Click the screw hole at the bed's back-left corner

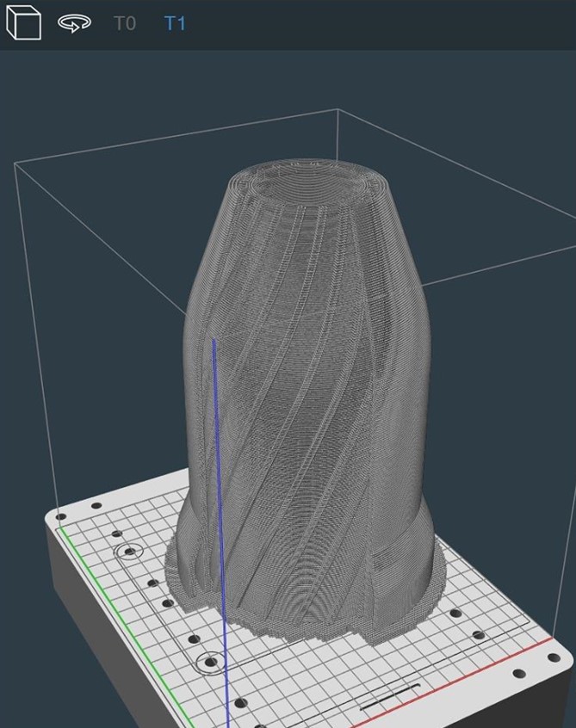click(59, 517)
